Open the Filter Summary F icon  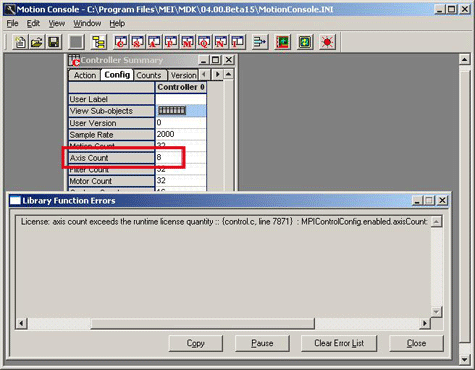pyautogui.click(x=171, y=42)
